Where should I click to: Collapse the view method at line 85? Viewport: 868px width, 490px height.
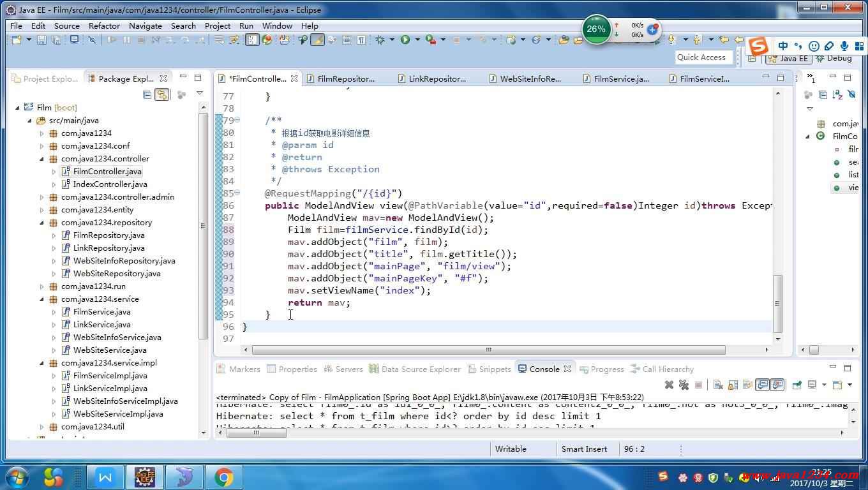click(x=237, y=193)
